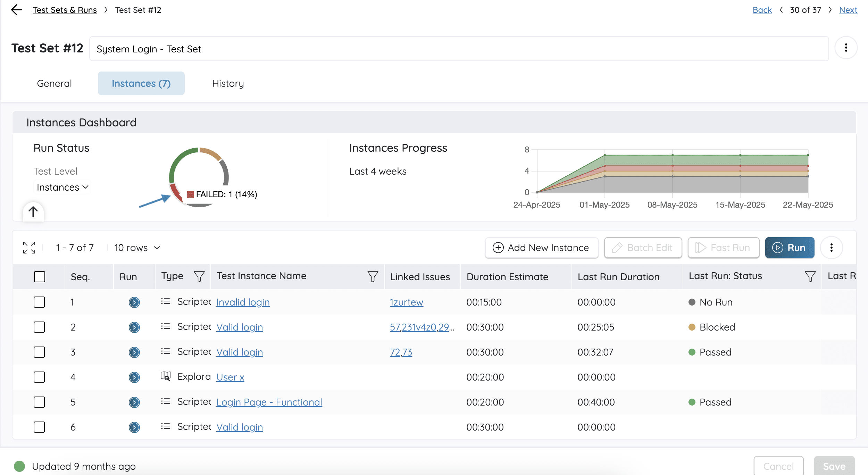Click play icon for User x instance
This screenshot has height=475, width=868.
pos(134,377)
